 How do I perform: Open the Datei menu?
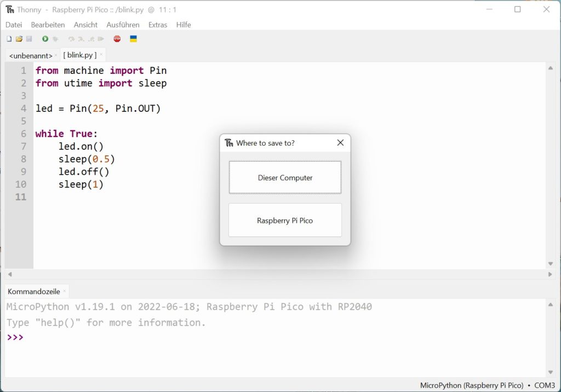click(x=14, y=25)
